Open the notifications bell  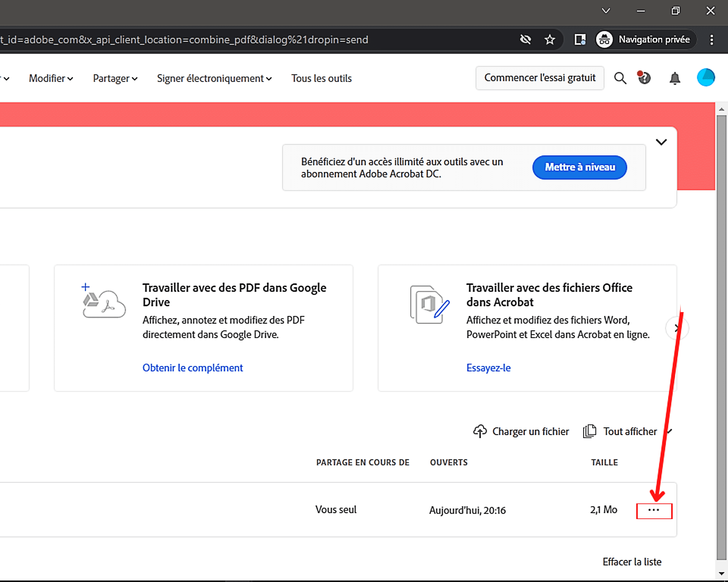click(x=675, y=78)
